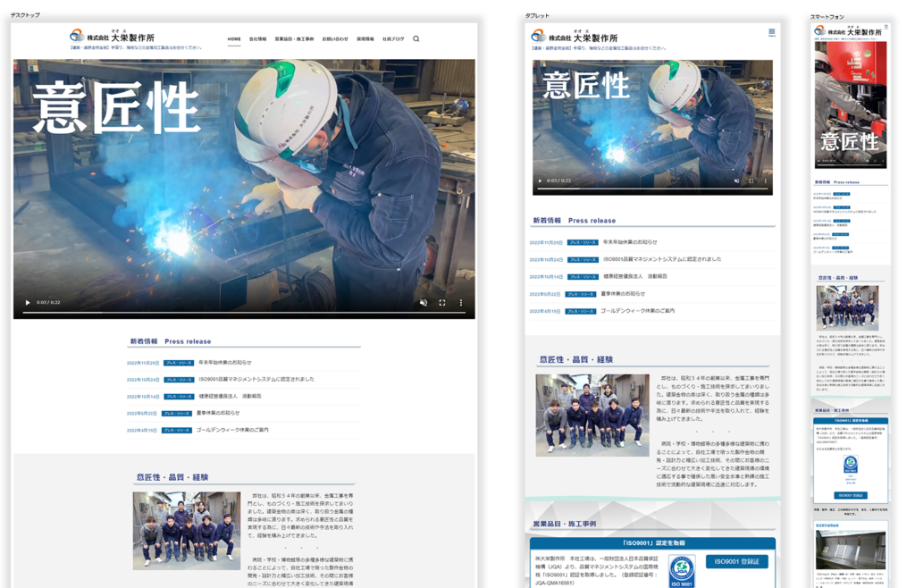
Task: Click the search magnifier icon in desktop header
Action: 416,39
